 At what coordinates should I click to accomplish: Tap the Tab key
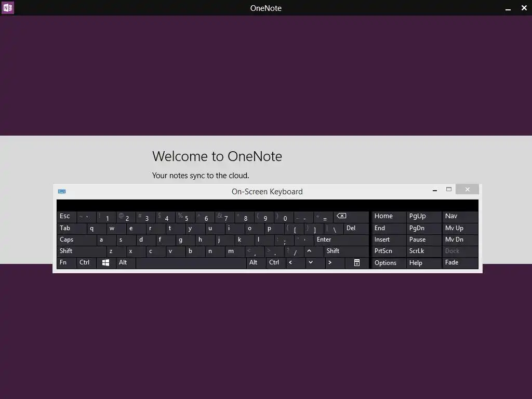pos(72,229)
